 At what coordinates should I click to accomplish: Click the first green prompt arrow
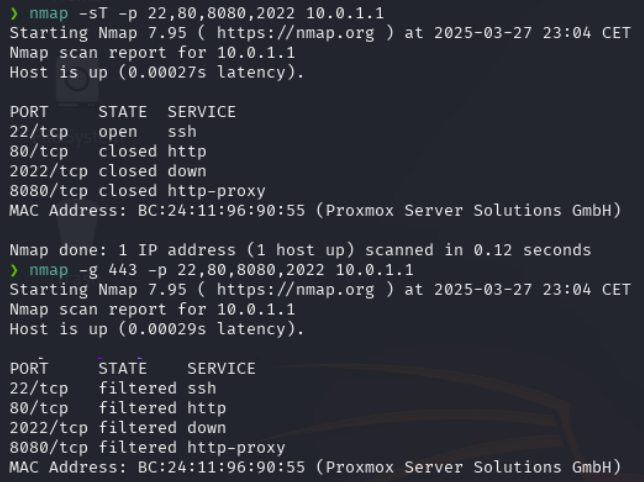14,14
